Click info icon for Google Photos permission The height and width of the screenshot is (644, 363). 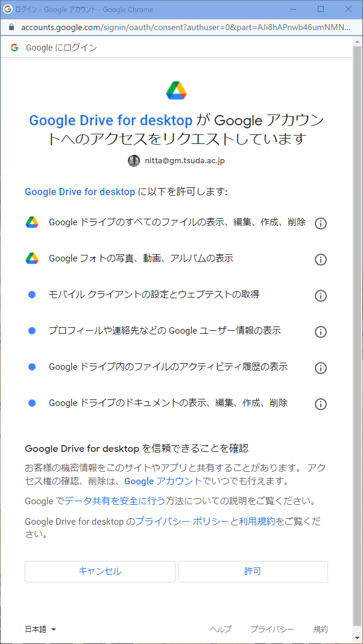click(x=321, y=260)
